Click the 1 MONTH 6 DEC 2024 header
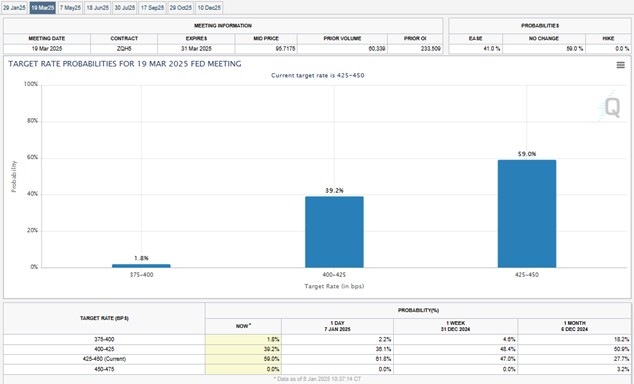The width and height of the screenshot is (634, 384). pyautogui.click(x=574, y=326)
